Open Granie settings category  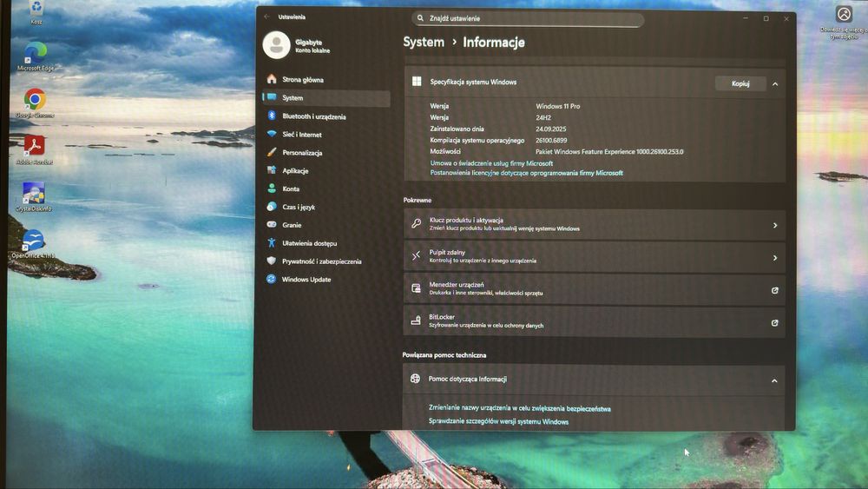click(326, 226)
